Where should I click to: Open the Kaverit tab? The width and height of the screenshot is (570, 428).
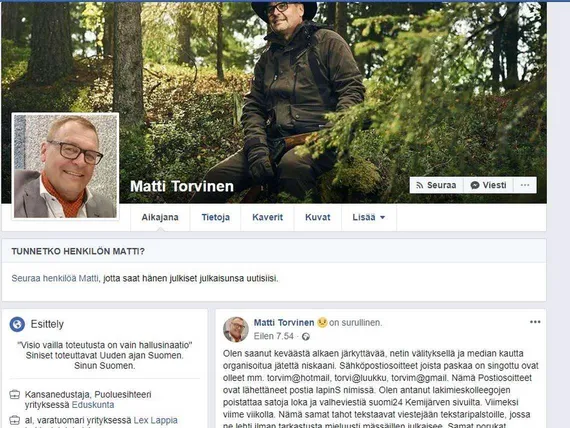pos(268,217)
